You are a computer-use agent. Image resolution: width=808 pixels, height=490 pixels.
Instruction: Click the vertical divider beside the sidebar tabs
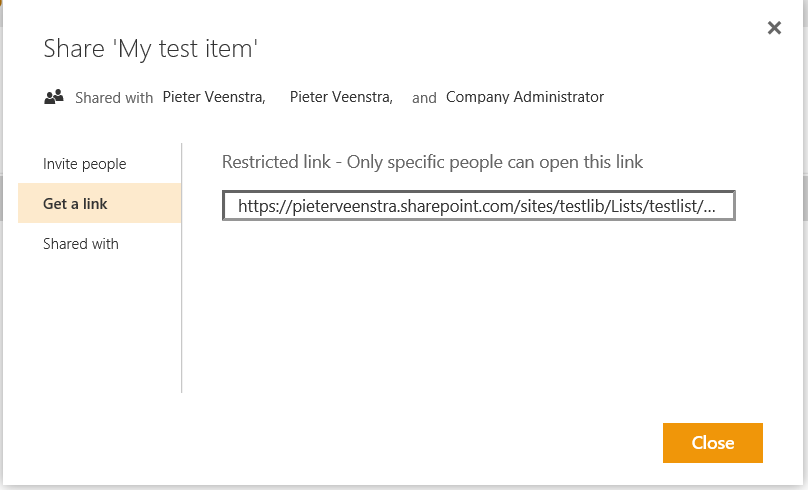pos(181,268)
